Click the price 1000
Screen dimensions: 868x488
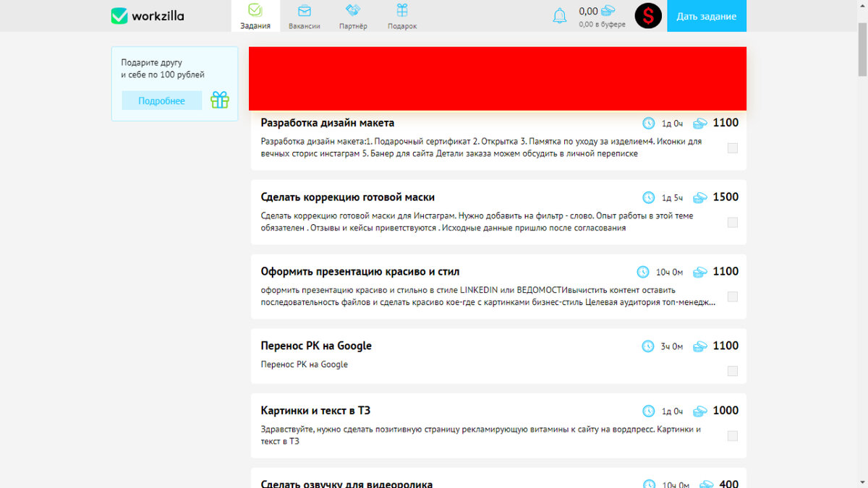(726, 411)
